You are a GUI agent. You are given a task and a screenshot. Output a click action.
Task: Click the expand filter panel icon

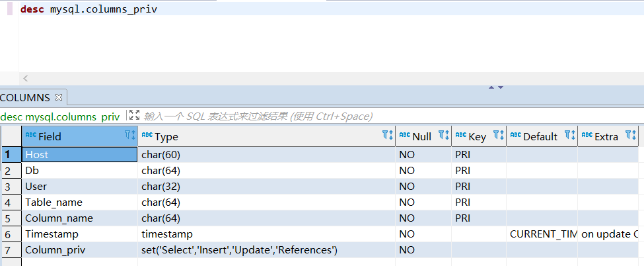point(134,116)
